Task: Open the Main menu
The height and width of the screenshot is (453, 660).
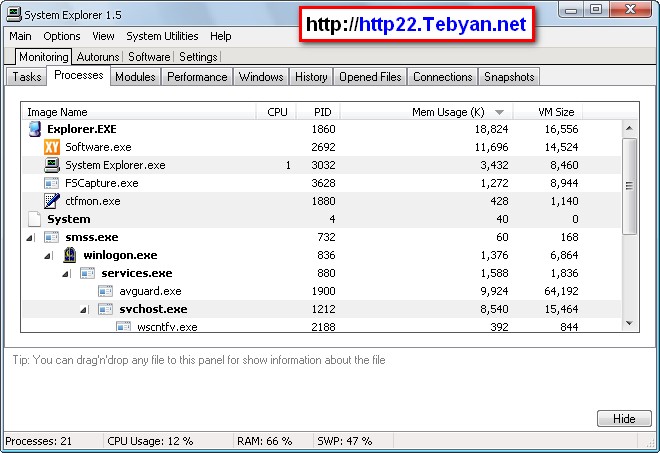Action: (x=20, y=36)
